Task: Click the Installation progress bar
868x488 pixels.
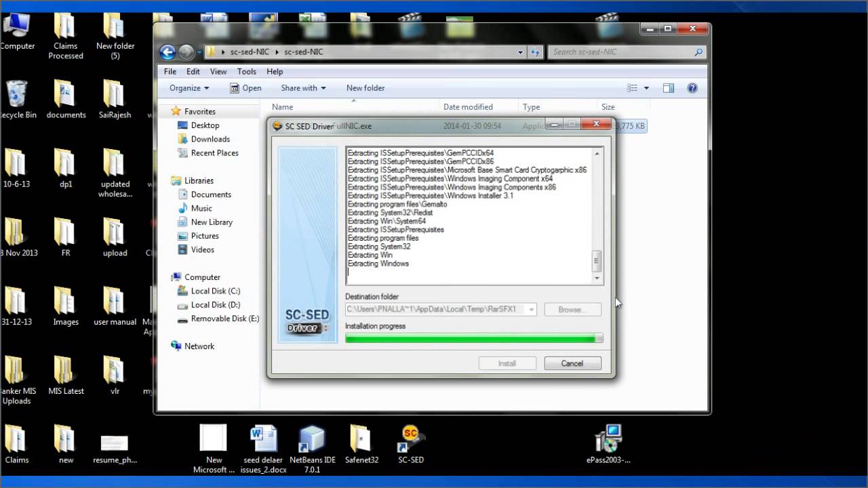Action: (x=473, y=338)
